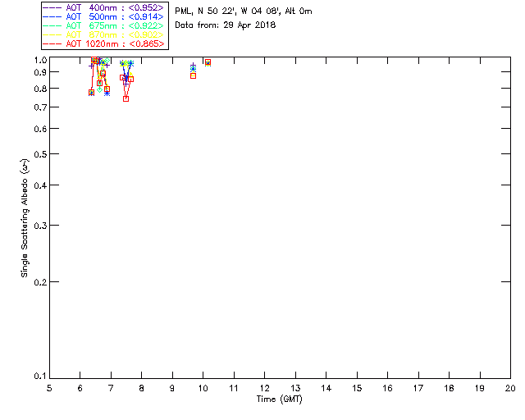
Task: Click the Time (GMT) axis title
Action: 279,399
